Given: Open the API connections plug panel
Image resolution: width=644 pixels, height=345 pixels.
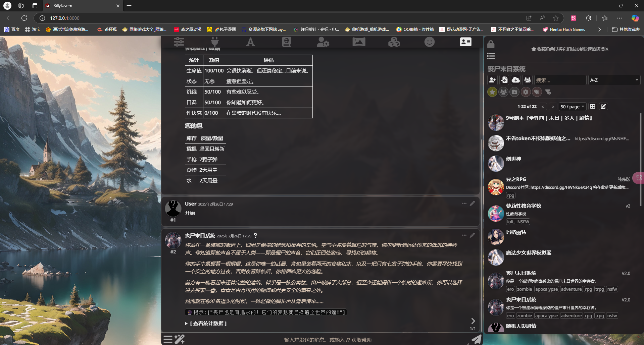Looking at the screenshot, I should pyautogui.click(x=215, y=42).
